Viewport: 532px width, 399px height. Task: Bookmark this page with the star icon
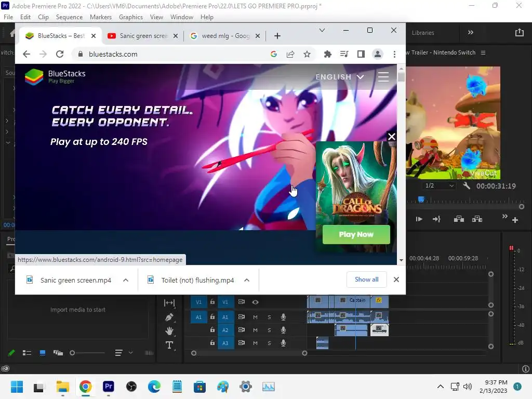(x=307, y=54)
